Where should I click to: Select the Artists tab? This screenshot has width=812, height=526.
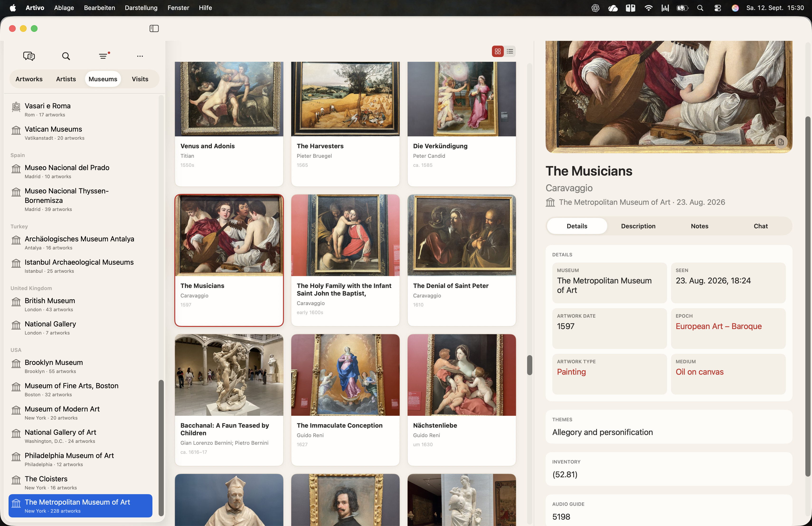[x=66, y=79]
